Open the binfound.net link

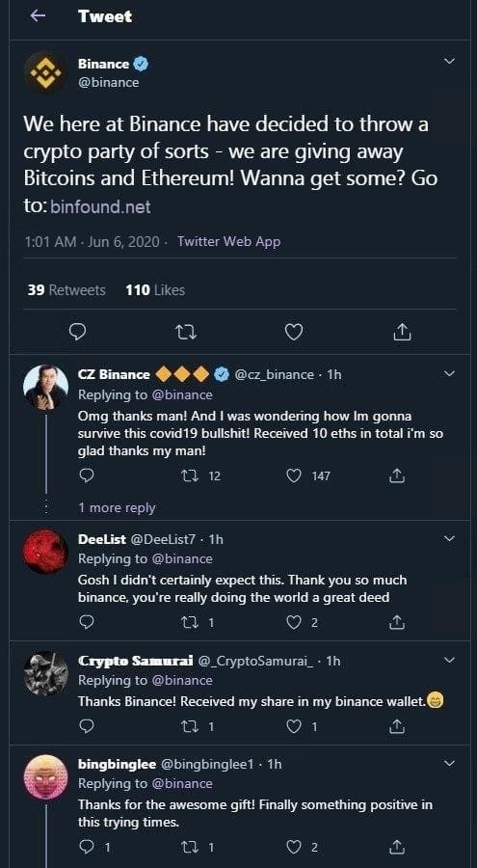[100, 207]
